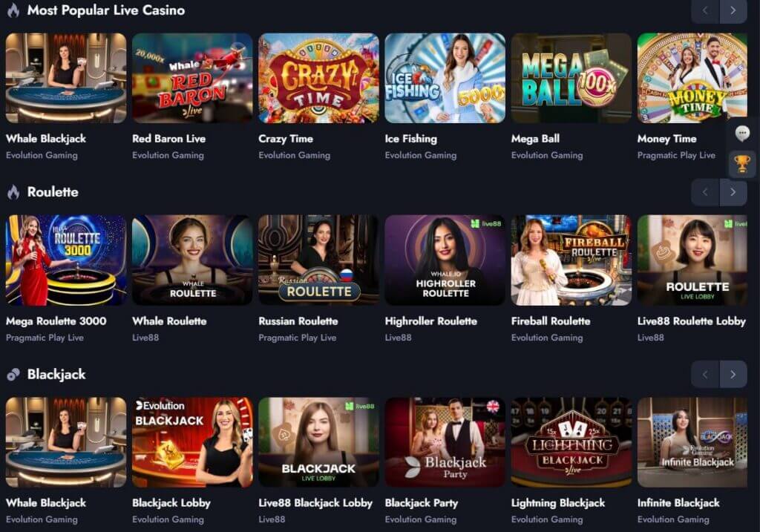Viewport: 760px width, 532px height.
Task: Select Ice Fishing game title link
Action: pos(410,139)
